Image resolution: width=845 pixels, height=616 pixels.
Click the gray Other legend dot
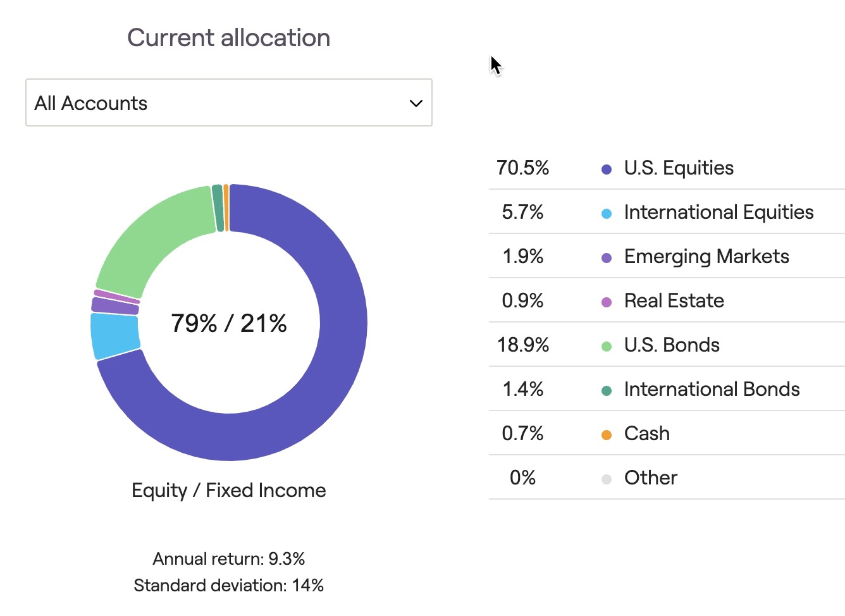click(607, 479)
